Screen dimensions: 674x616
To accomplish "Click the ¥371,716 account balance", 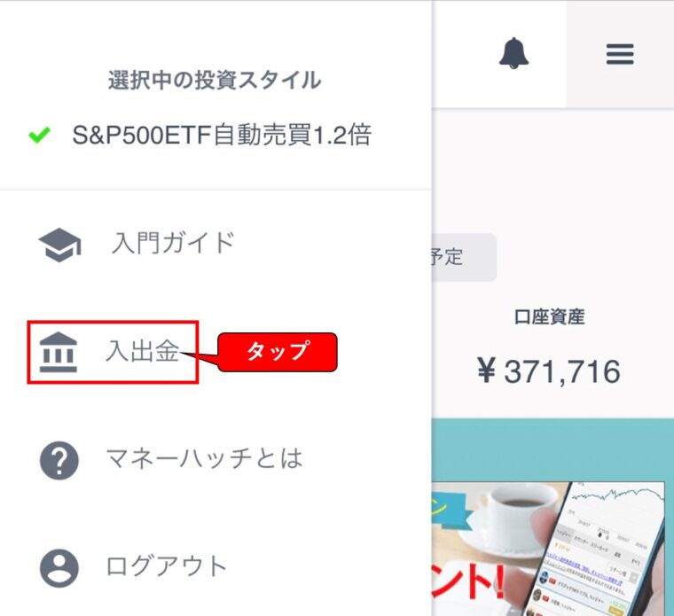I will pyautogui.click(x=549, y=371).
